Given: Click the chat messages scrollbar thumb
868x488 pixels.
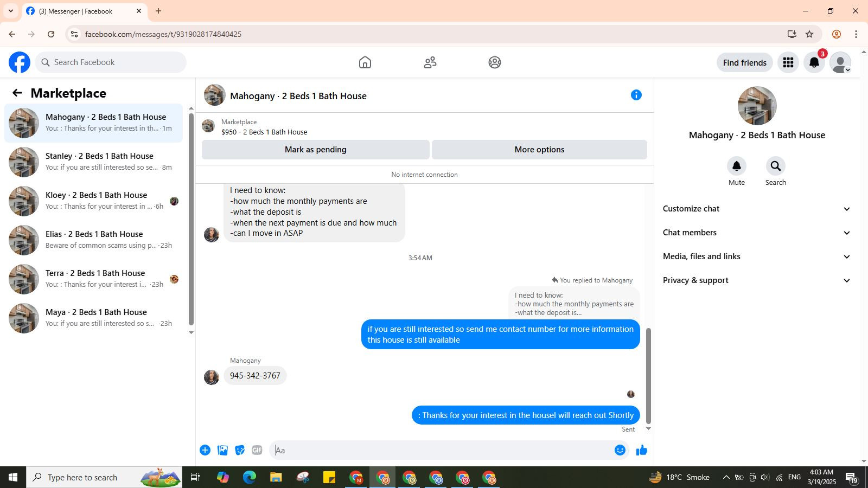Looking at the screenshot, I should click(648, 376).
